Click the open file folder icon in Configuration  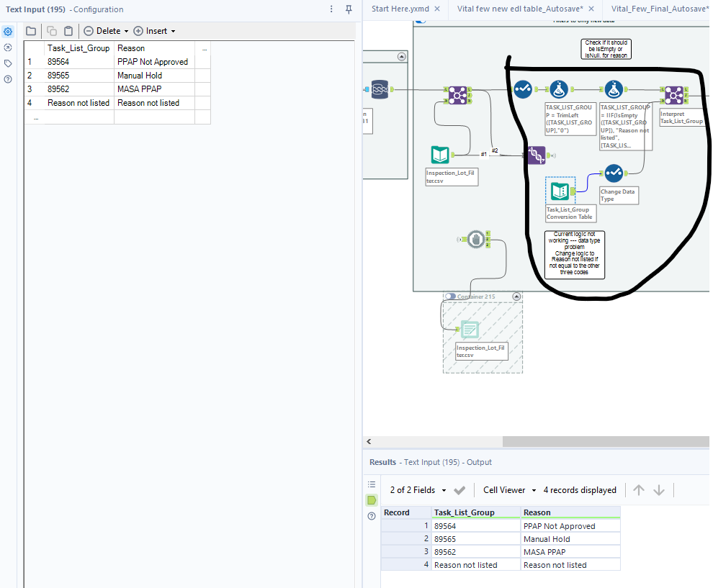click(x=31, y=31)
